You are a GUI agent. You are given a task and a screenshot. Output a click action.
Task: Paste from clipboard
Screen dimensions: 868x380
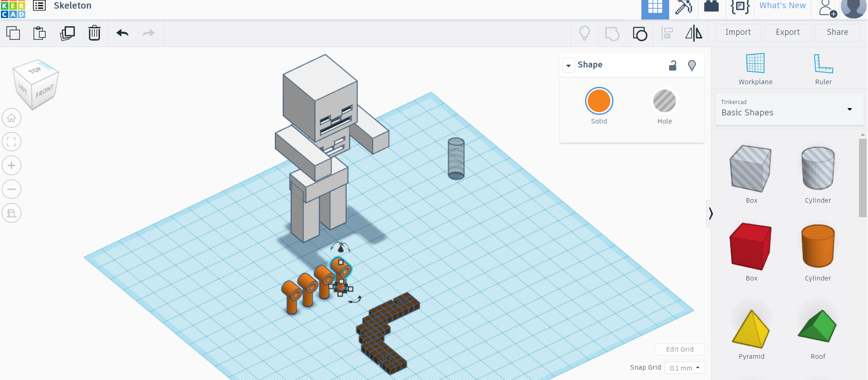40,33
